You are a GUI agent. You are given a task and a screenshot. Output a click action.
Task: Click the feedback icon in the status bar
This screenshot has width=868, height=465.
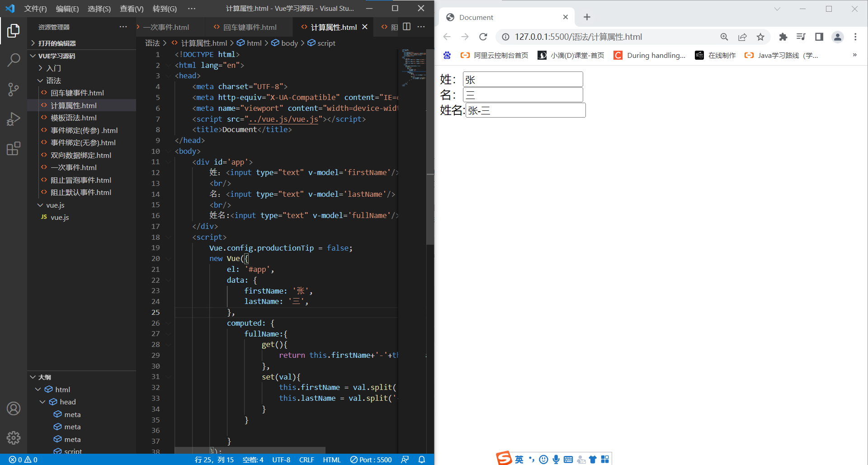coord(405,460)
